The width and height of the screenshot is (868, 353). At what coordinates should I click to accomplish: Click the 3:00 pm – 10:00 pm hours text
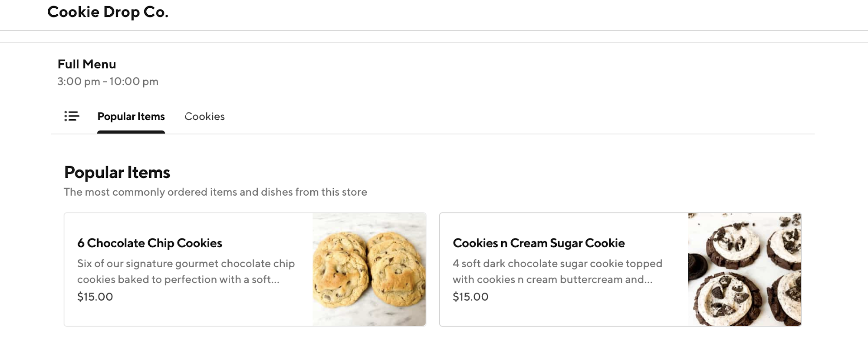[107, 82]
